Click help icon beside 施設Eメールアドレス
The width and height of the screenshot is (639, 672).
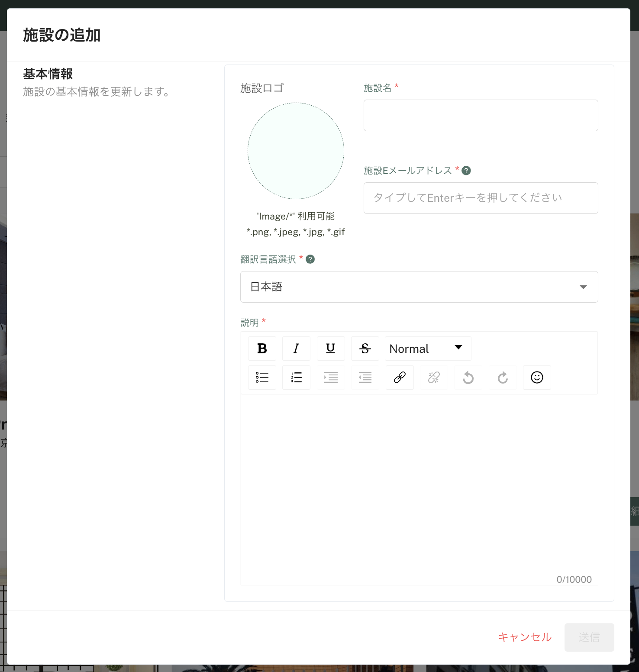pos(466,171)
